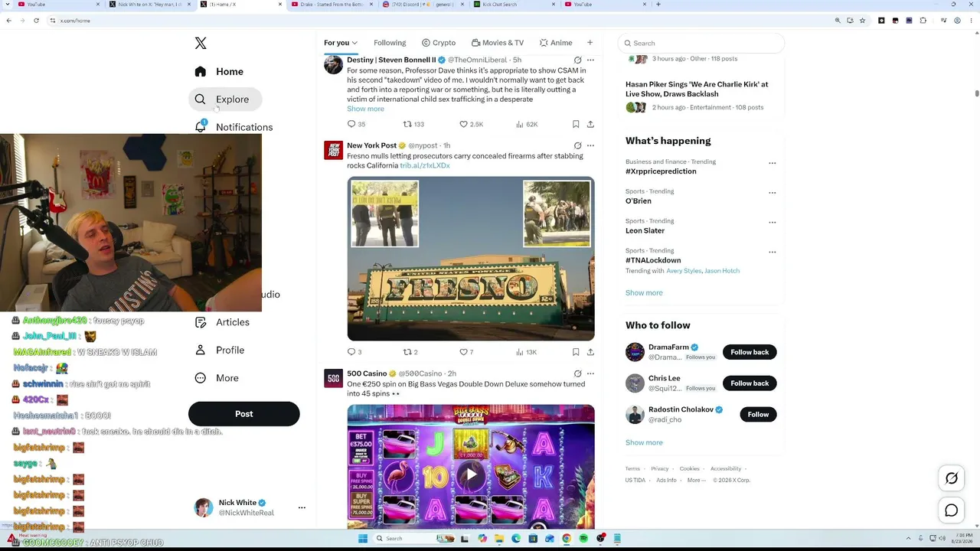980x551 pixels.
Task: Open the More menu in the sidebar
Action: tap(217, 378)
